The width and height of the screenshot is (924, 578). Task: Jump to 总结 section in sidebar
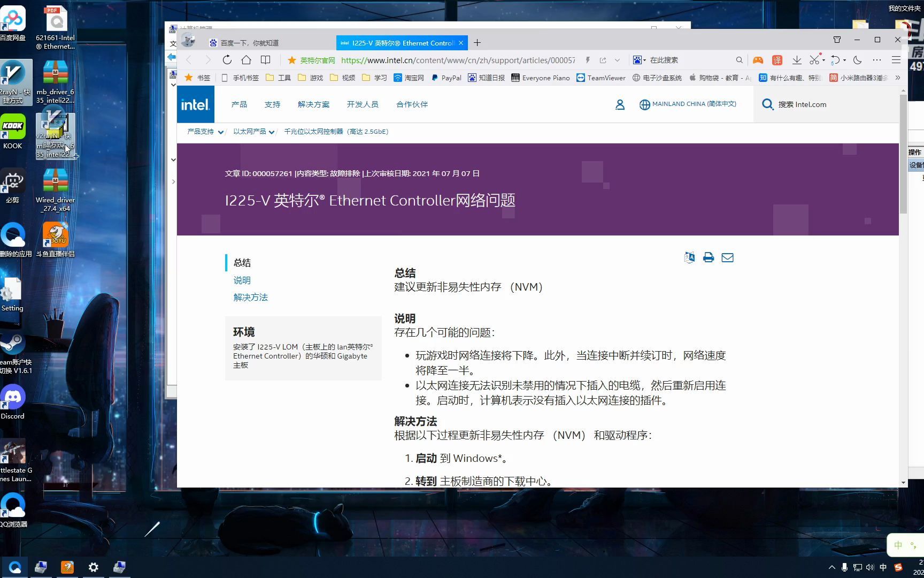242,263
